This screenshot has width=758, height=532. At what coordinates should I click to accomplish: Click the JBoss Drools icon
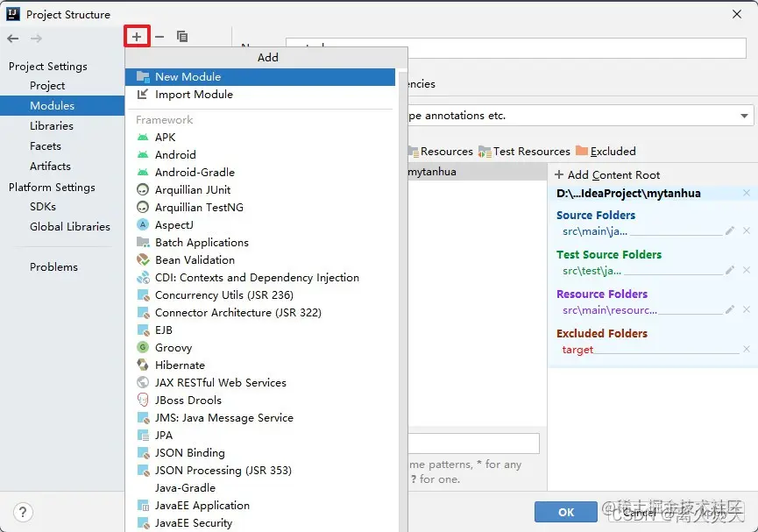tap(143, 400)
